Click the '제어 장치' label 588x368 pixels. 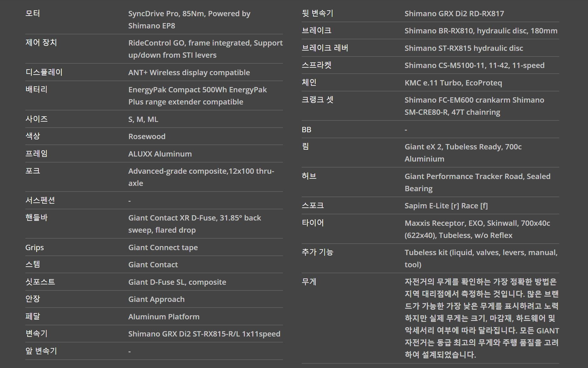tap(41, 43)
